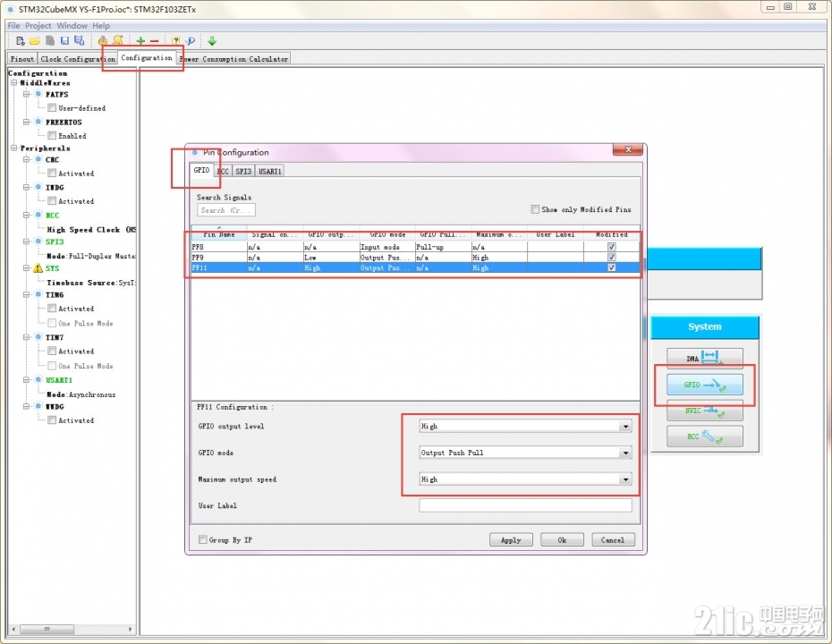Open the GPIO output level dropdown
832x644 pixels.
(525, 426)
